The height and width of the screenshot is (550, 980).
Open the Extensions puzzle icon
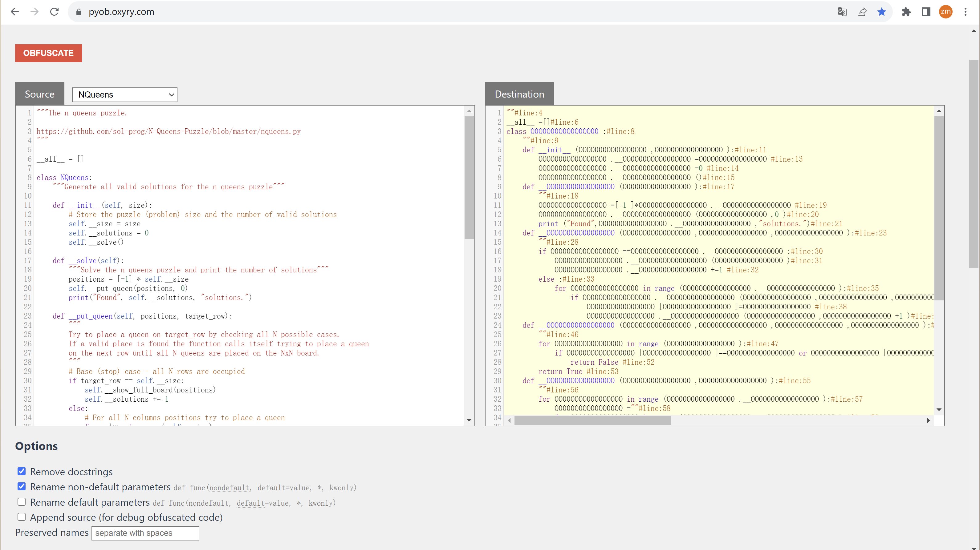click(906, 12)
